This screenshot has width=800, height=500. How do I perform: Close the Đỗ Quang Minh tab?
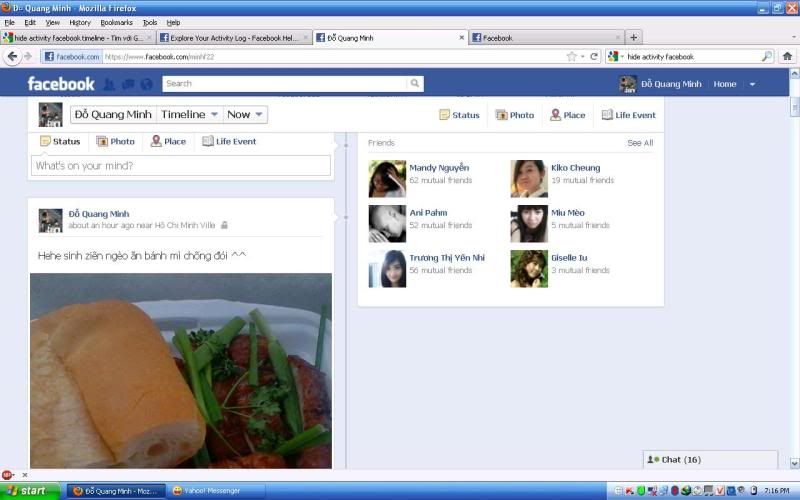pos(461,38)
